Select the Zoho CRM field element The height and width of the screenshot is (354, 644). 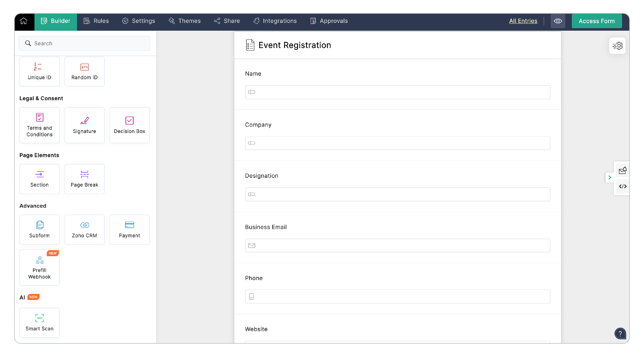coord(84,229)
